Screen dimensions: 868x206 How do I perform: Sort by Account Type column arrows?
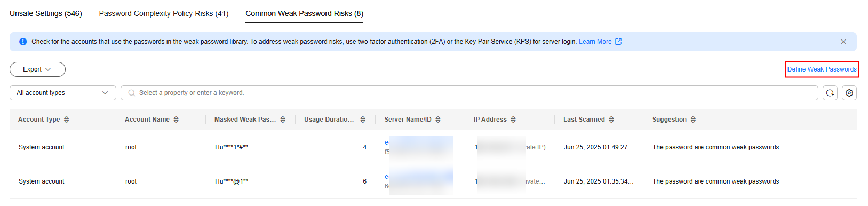click(67, 120)
